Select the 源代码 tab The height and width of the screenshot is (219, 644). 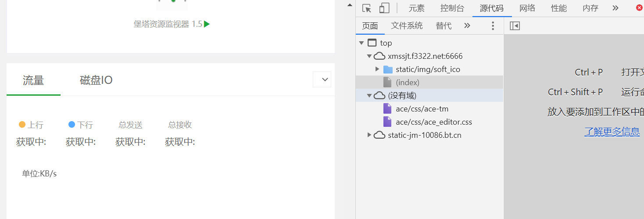coord(492,8)
